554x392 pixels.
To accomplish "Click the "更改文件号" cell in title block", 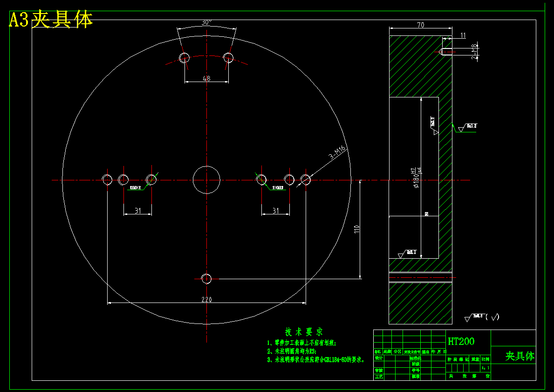I will [412, 352].
